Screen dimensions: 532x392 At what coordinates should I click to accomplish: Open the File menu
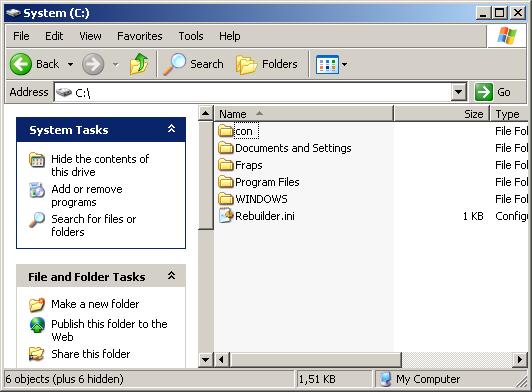pos(21,36)
